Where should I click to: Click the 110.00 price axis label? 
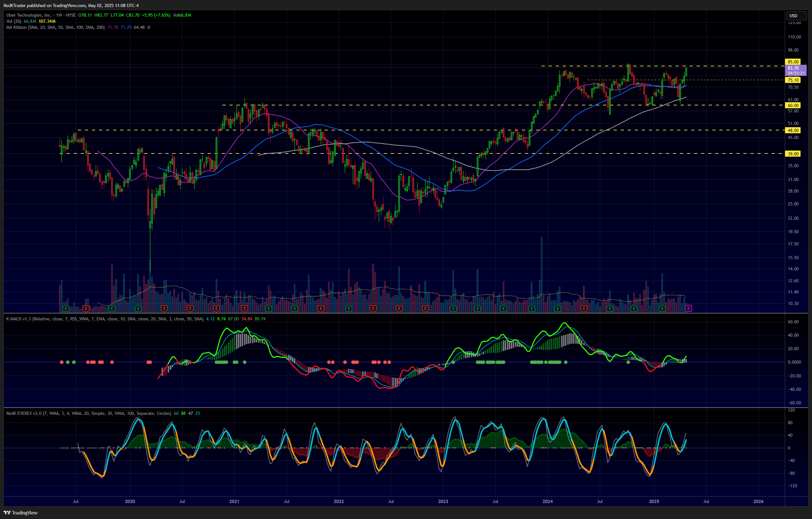click(x=794, y=37)
